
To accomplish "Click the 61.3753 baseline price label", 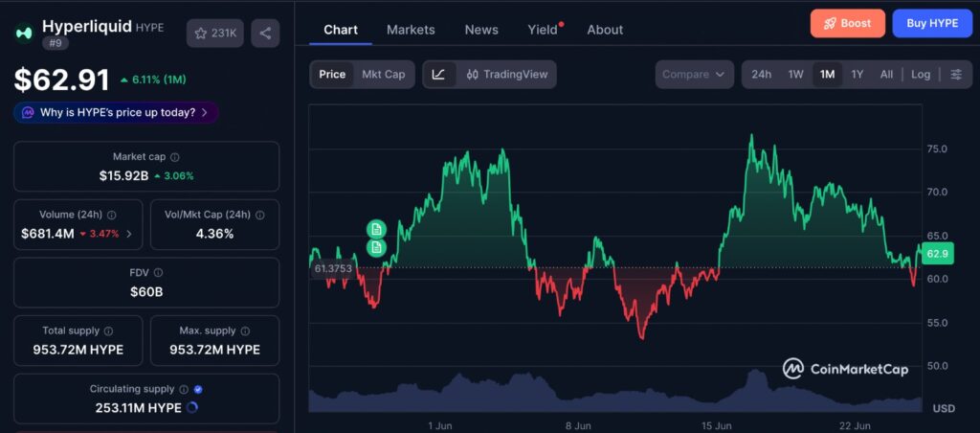I will [333, 268].
